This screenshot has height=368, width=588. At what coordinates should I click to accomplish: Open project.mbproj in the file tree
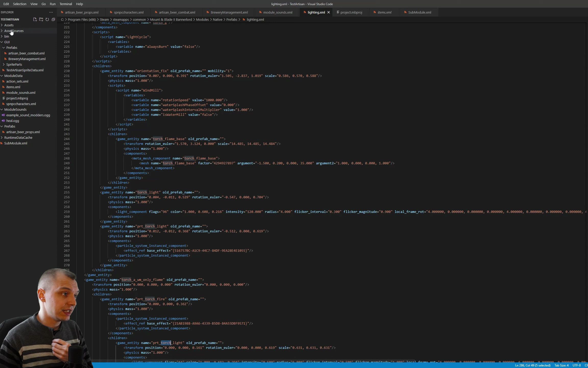pyautogui.click(x=17, y=98)
